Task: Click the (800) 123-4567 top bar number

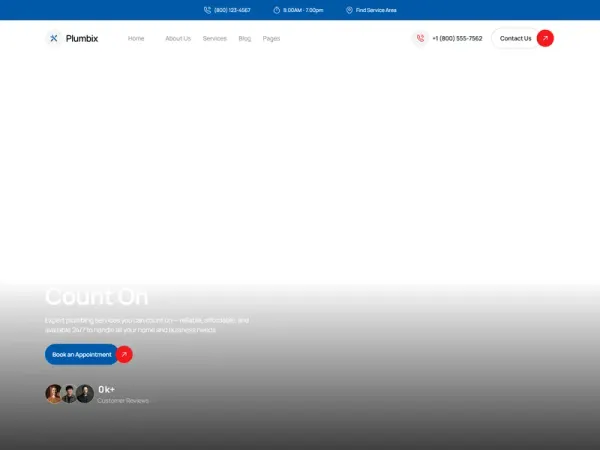Action: coord(232,10)
